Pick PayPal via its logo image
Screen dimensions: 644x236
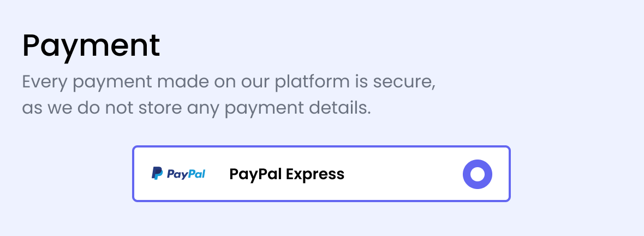point(178,174)
